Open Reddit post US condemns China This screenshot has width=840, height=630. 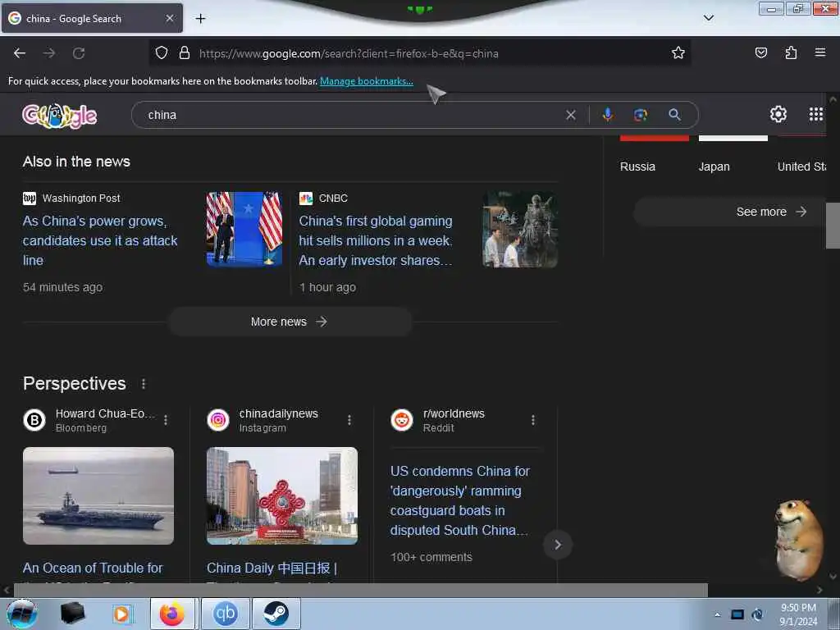(x=459, y=500)
